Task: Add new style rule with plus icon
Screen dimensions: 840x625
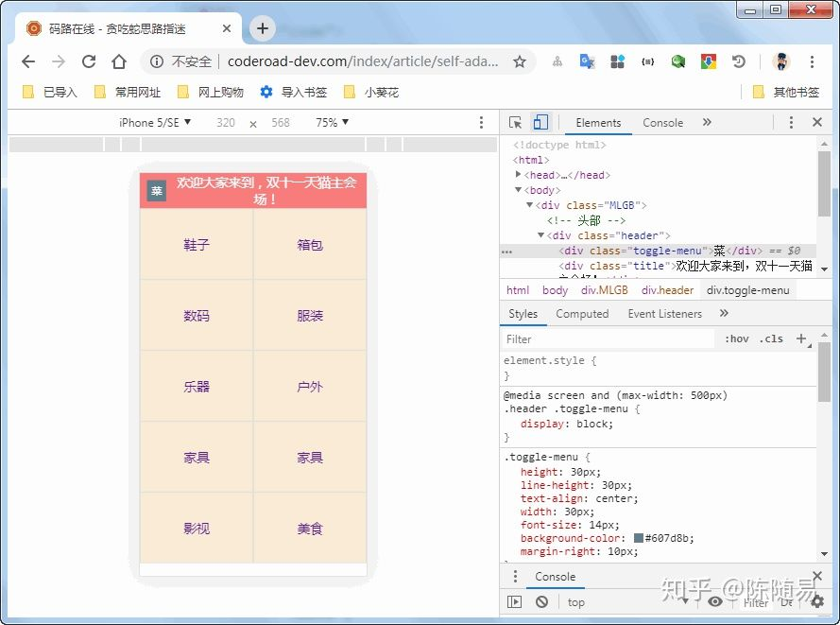Action: [x=801, y=339]
